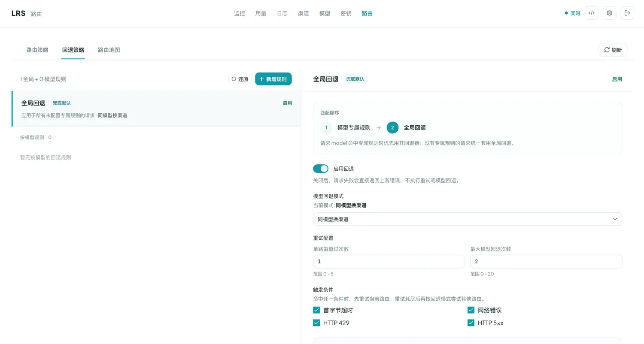Go to 模型 in top navigation
Screen dimensions: 644x344
pos(325,13)
